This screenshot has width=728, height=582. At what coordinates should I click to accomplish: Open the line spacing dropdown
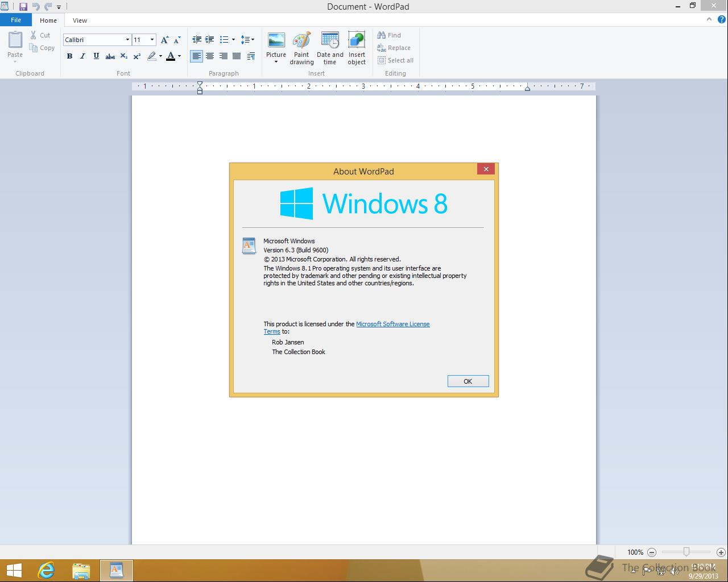pos(247,40)
